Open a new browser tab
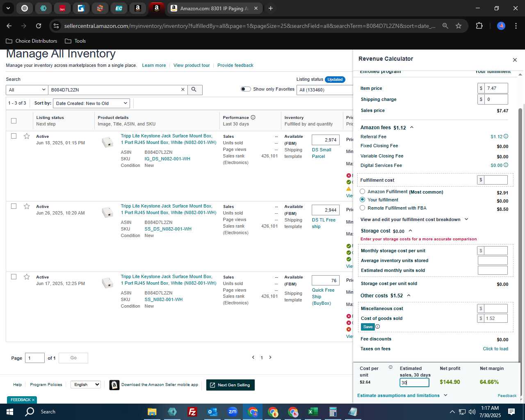 [271, 8]
